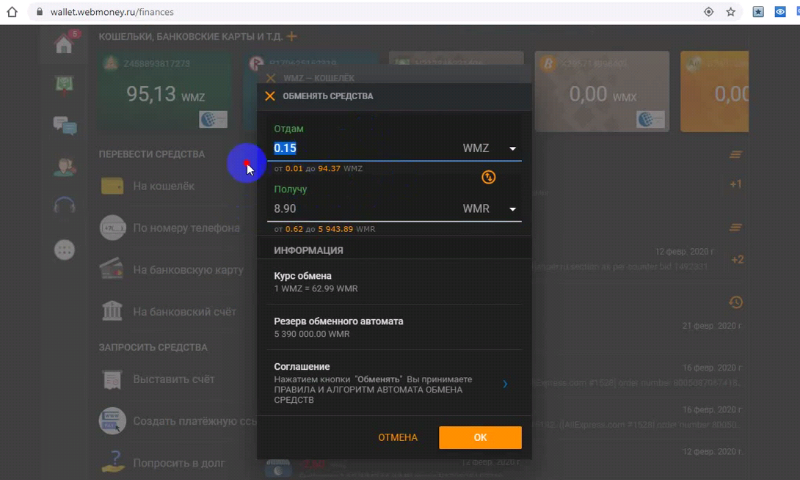Click the 'Отдам' amount input field
Viewport: 800px width, 480px height.
360,148
